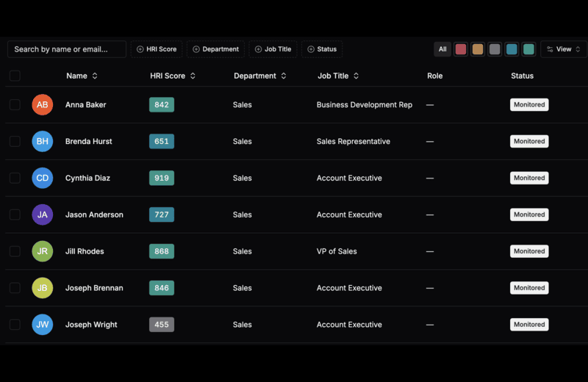This screenshot has width=588, height=382.
Task: Expand the Department filter
Action: (215, 49)
